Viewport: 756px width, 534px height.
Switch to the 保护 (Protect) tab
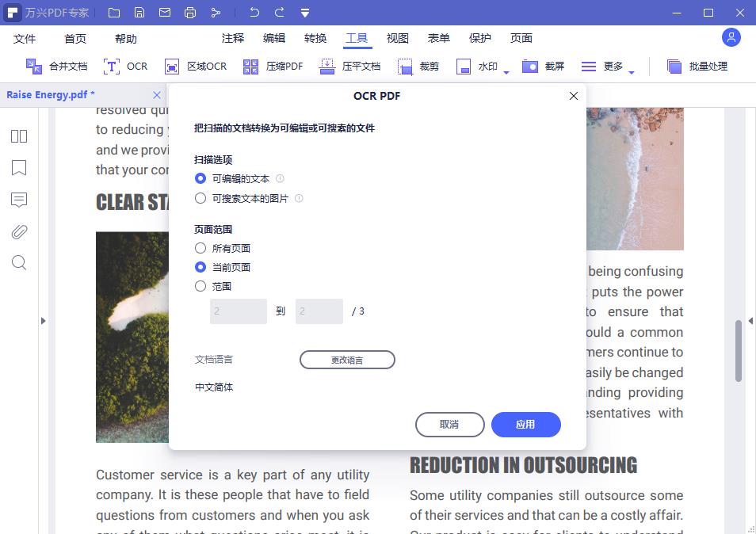click(480, 38)
